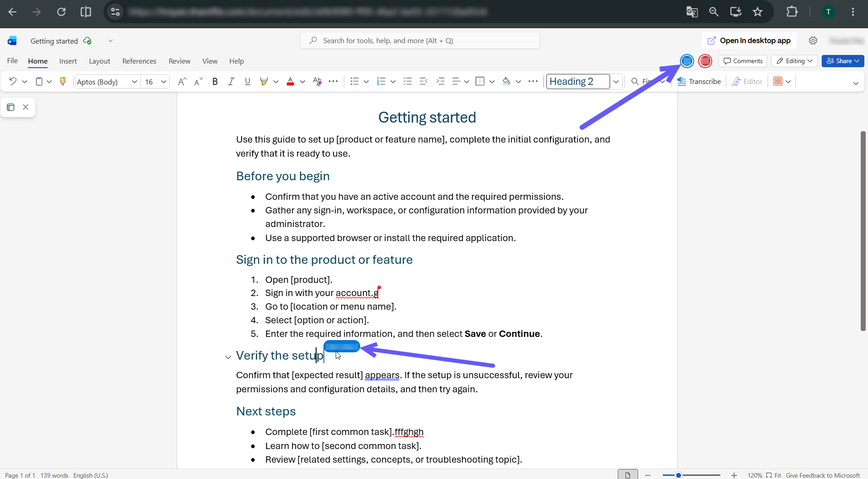Screen dimensions: 868x479
Task: Open the References tab
Action: pyautogui.click(x=139, y=61)
